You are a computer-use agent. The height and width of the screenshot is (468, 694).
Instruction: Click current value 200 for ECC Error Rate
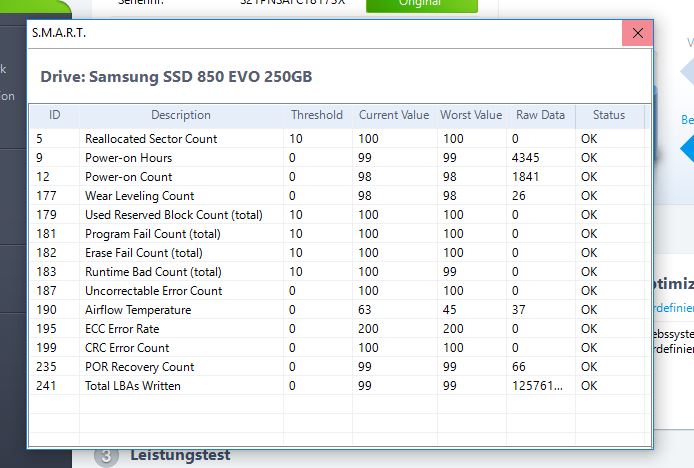pyautogui.click(x=368, y=329)
